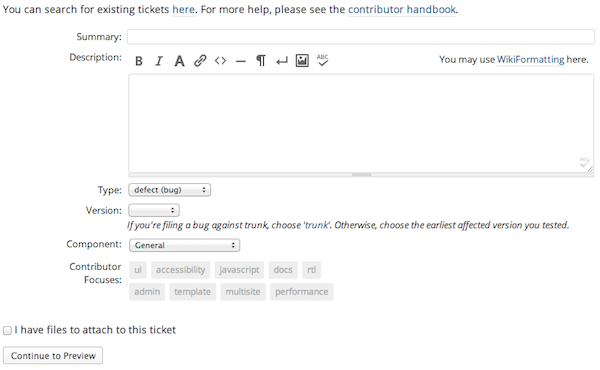The height and width of the screenshot is (370, 600).
Task: Insert image using picture icon
Action: pos(302,61)
